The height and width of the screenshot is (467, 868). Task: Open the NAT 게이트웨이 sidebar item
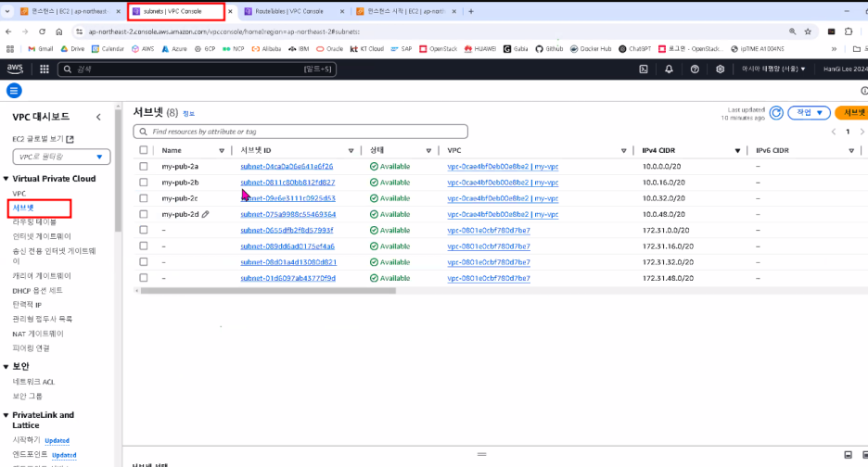pos(38,334)
